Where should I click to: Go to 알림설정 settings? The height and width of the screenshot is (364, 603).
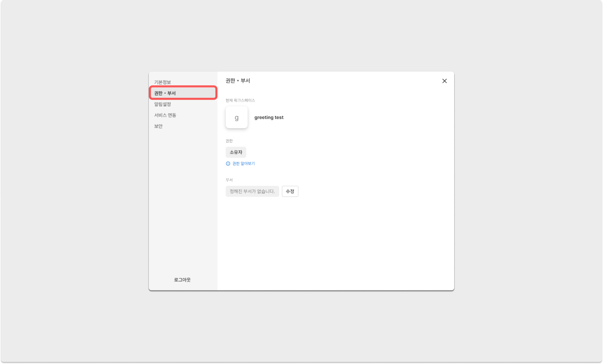pos(163,104)
